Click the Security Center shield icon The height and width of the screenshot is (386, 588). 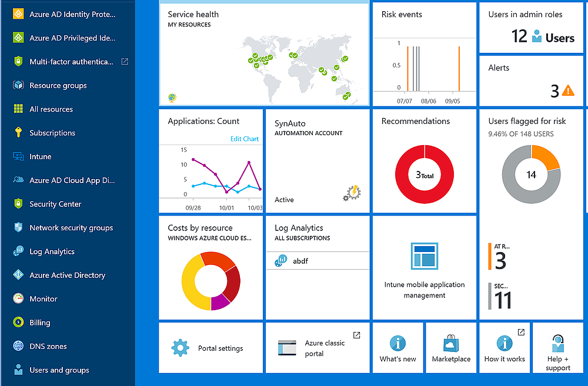click(x=18, y=203)
